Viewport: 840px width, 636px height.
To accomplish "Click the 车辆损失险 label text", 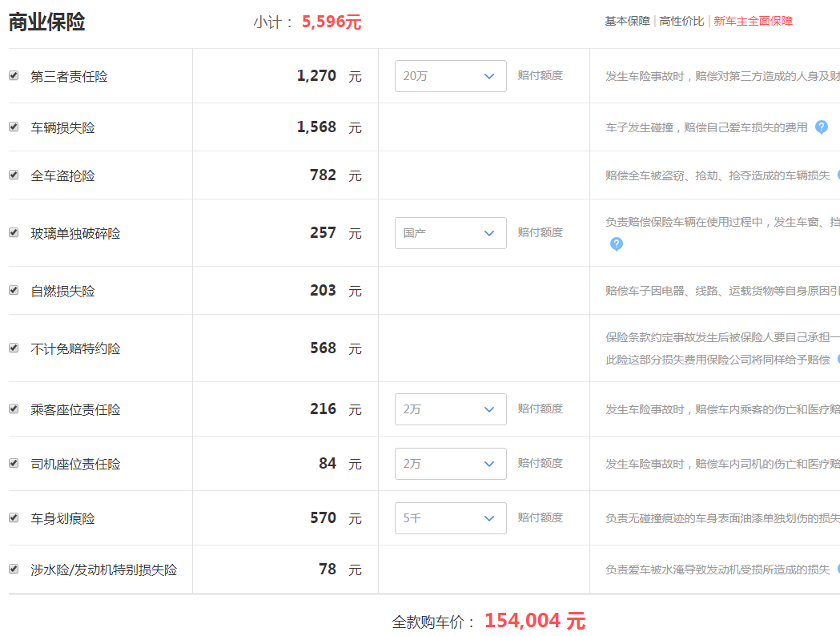I will point(62,127).
